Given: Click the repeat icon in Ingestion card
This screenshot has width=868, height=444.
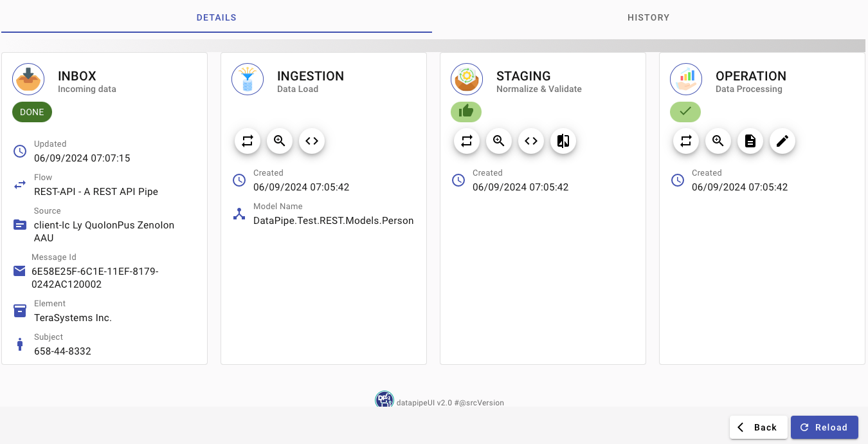Looking at the screenshot, I should 248,141.
